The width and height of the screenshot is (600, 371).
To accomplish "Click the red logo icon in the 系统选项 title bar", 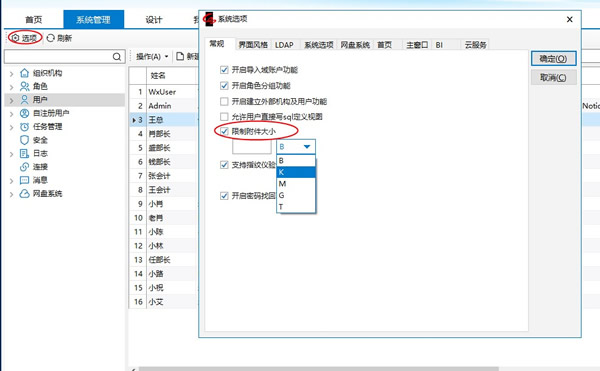I will point(209,19).
